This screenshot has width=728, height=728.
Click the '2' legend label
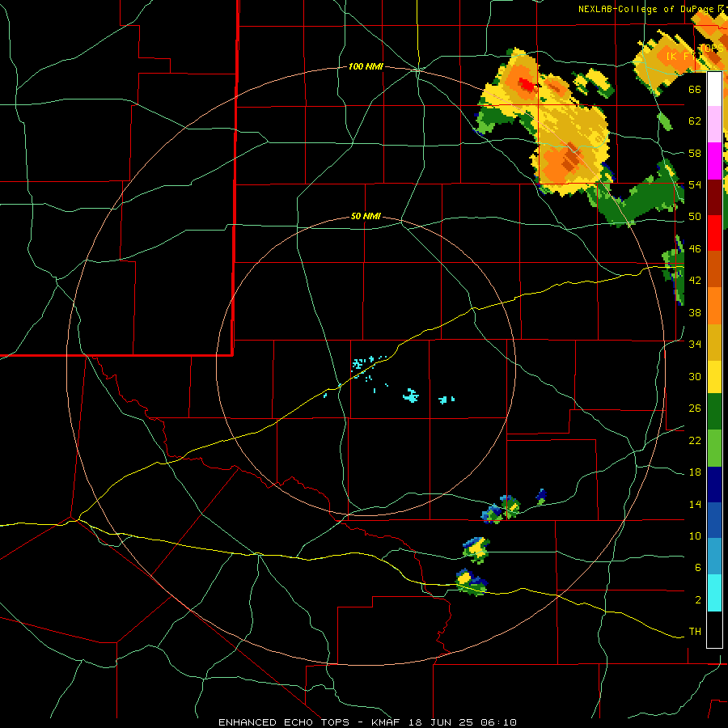point(697,599)
